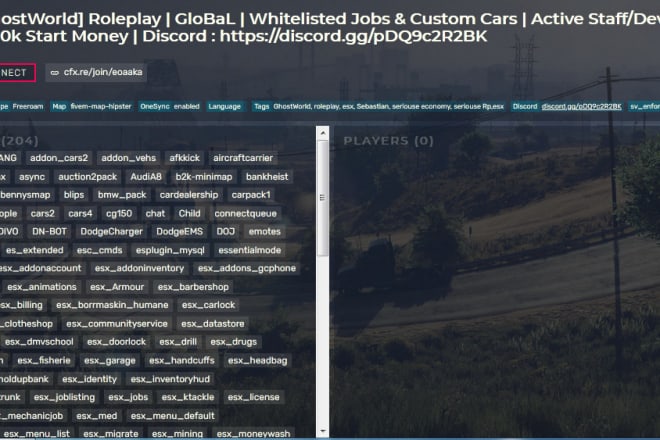Select the bmw_pack resource
The image size is (660, 440).
[122, 195]
